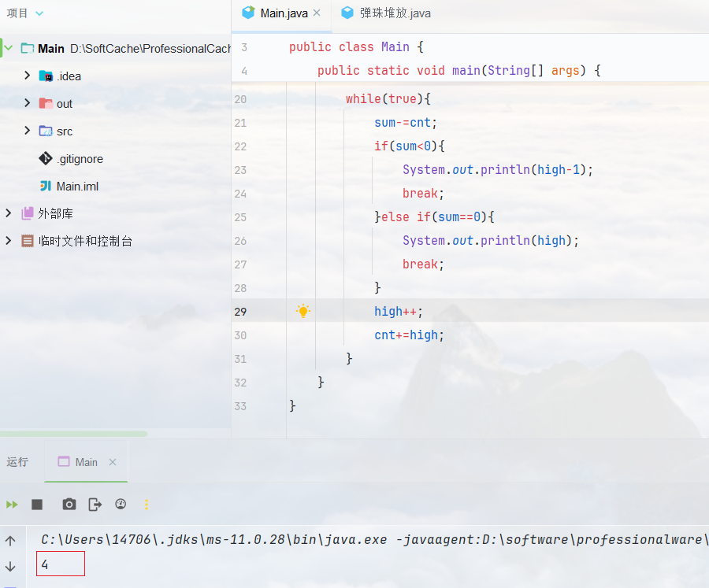Select the Main.java editor tab
The width and height of the screenshot is (709, 588).
coord(284,13)
